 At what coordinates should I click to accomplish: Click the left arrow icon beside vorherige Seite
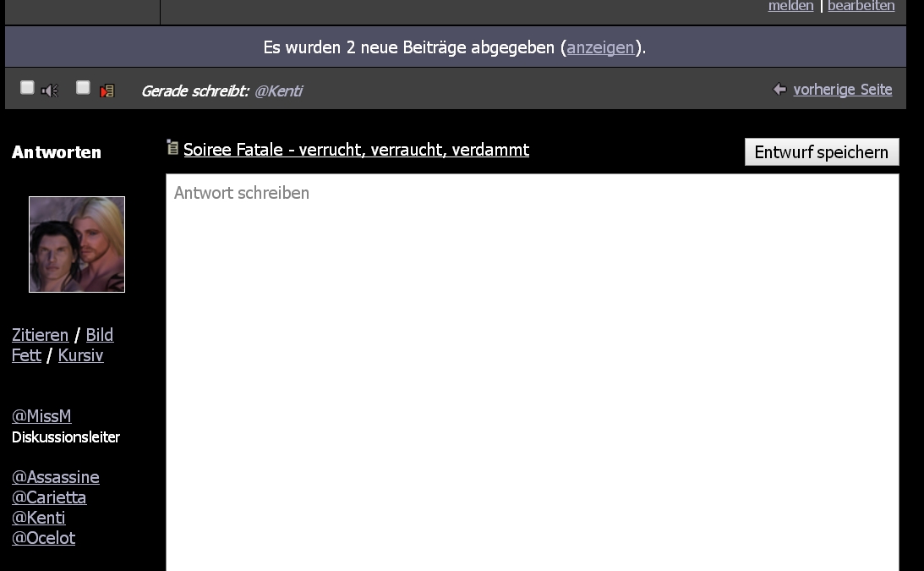pyautogui.click(x=779, y=89)
